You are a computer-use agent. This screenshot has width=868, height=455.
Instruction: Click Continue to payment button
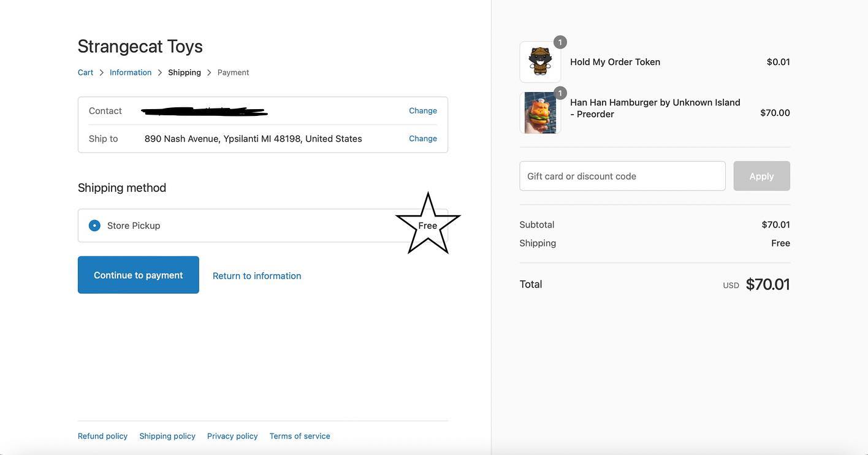coord(139,275)
